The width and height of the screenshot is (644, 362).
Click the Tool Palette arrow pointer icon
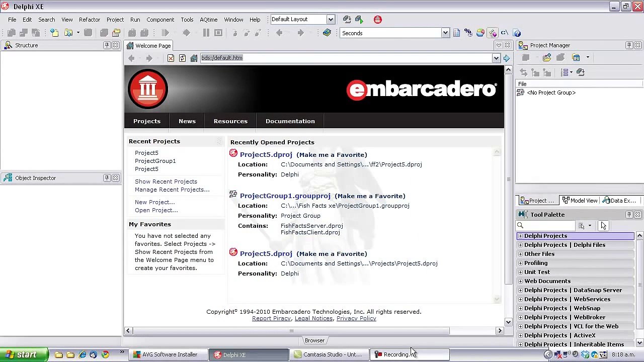603,226
